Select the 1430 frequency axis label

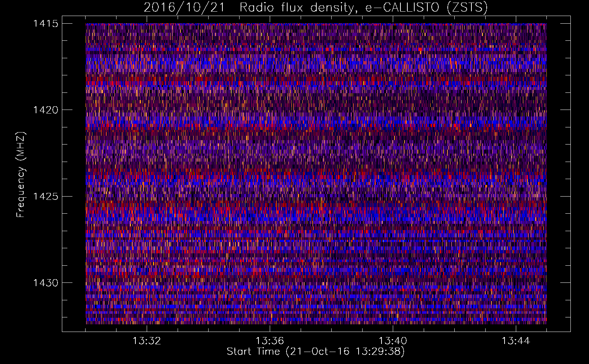(46, 283)
